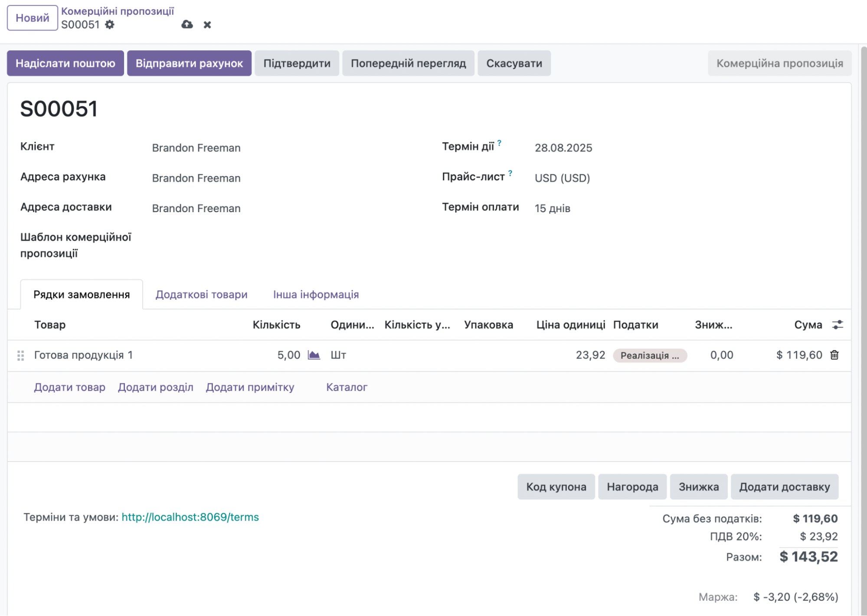This screenshot has width=867, height=616.
Task: Switch to Додаткові товари tab
Action: tap(201, 295)
